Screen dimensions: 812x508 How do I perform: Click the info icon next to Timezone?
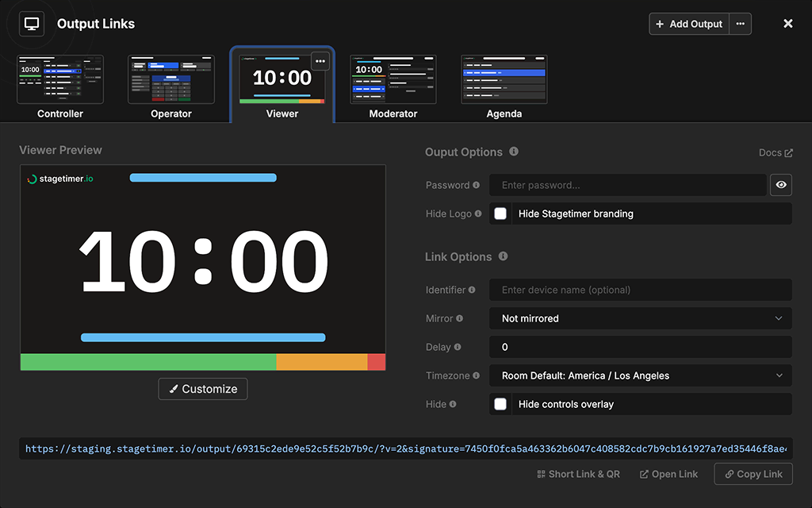[x=478, y=375]
